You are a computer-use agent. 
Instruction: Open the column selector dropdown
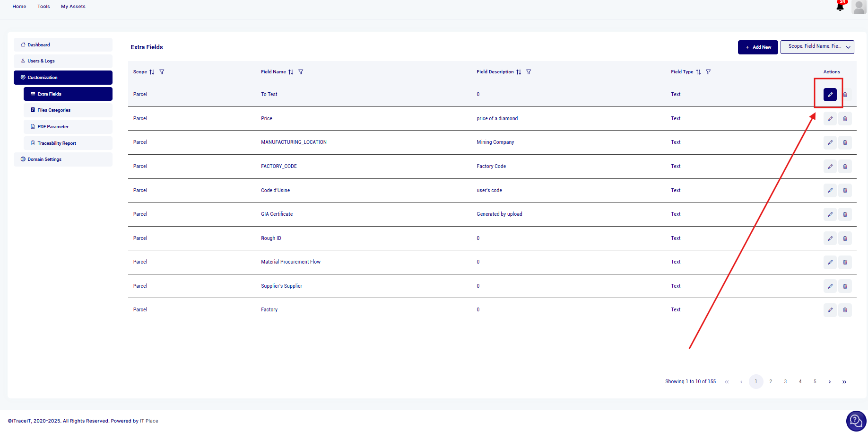[x=817, y=47]
